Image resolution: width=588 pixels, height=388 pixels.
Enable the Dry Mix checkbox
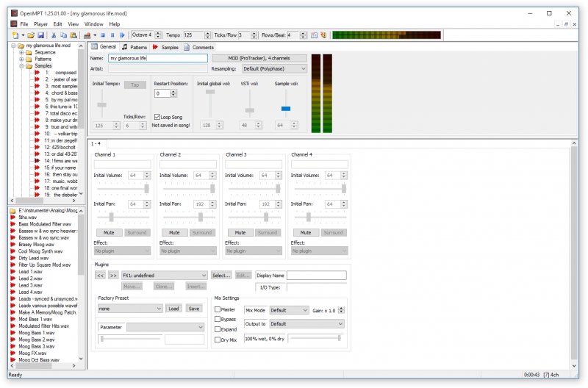218,339
